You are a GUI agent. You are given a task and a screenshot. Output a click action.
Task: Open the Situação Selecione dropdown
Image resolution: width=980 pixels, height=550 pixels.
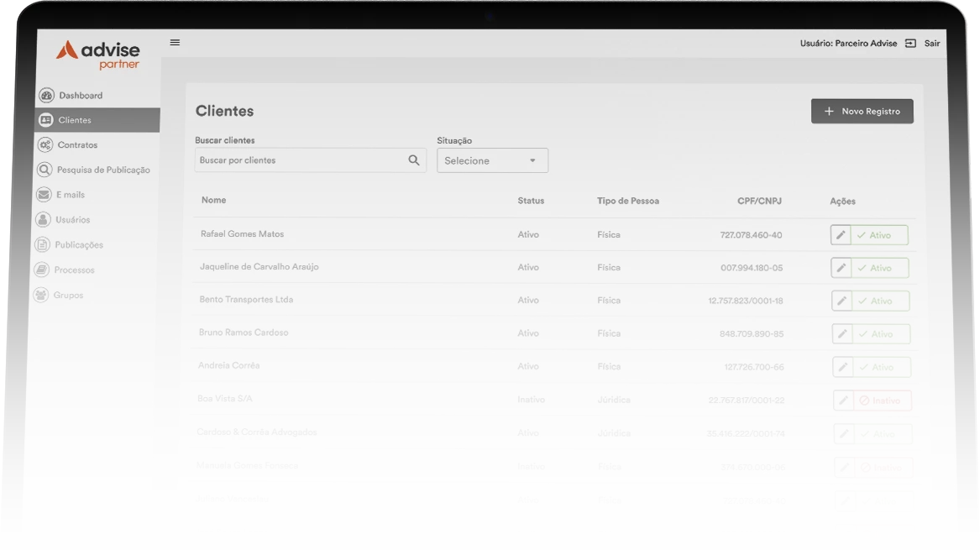pos(492,160)
